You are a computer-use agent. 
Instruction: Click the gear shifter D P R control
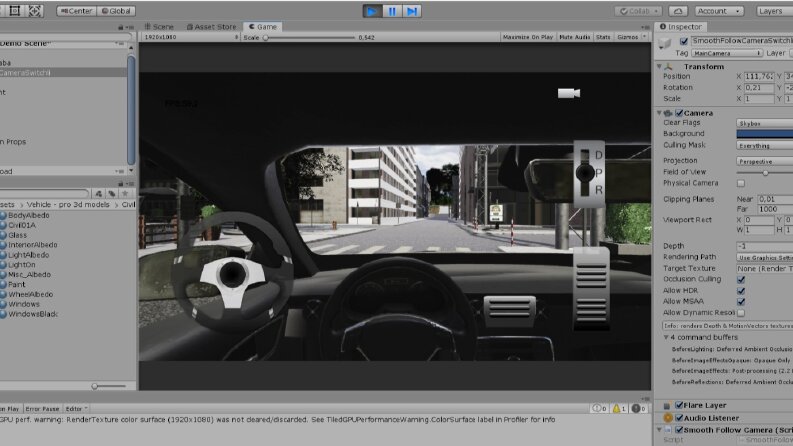(589, 174)
